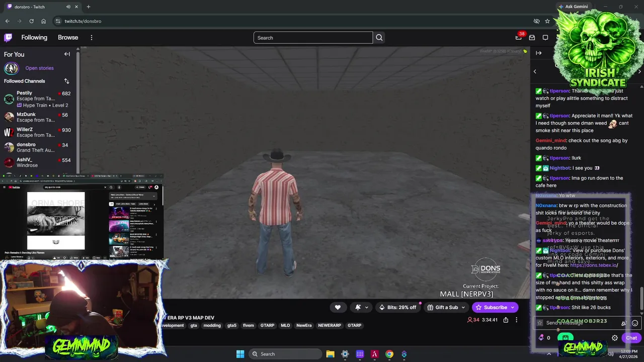Open WillerZ's channel from the sidebar
This screenshot has height=362, width=644.
click(x=38, y=132)
